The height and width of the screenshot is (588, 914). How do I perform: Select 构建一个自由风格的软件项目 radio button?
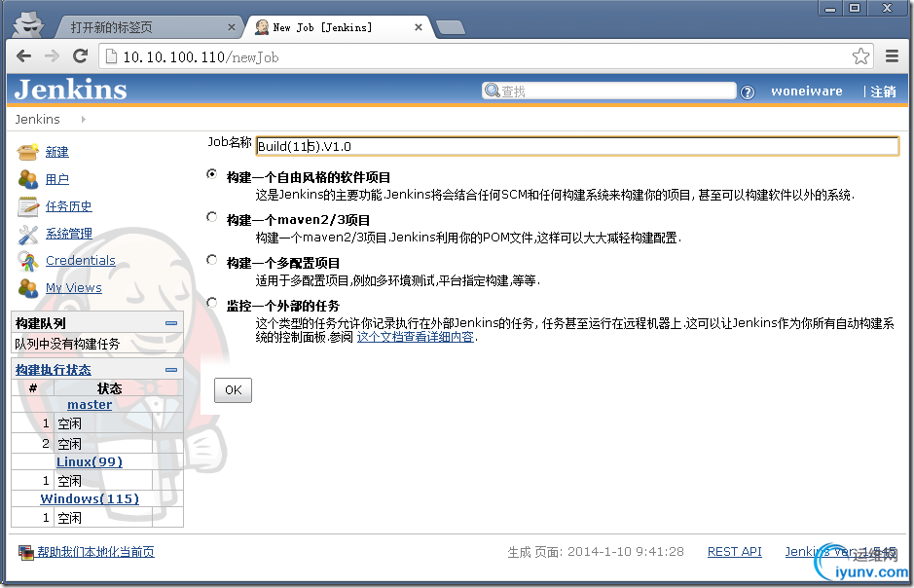tap(212, 174)
